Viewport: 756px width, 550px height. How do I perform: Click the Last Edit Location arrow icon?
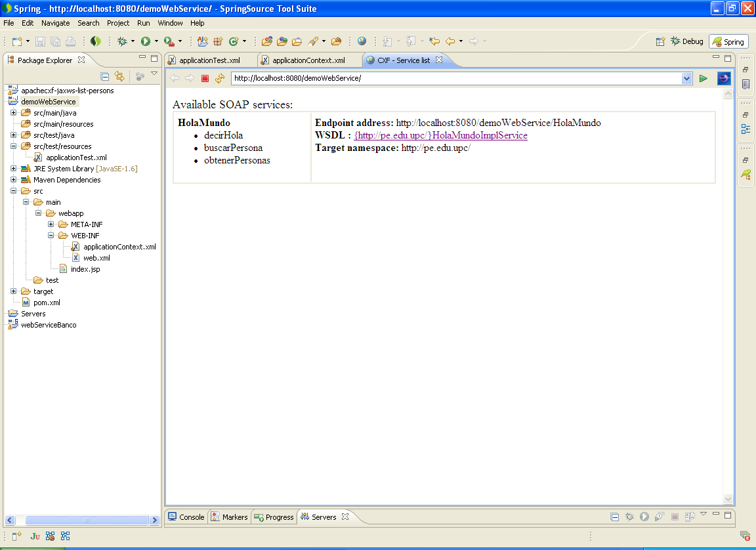(x=434, y=41)
